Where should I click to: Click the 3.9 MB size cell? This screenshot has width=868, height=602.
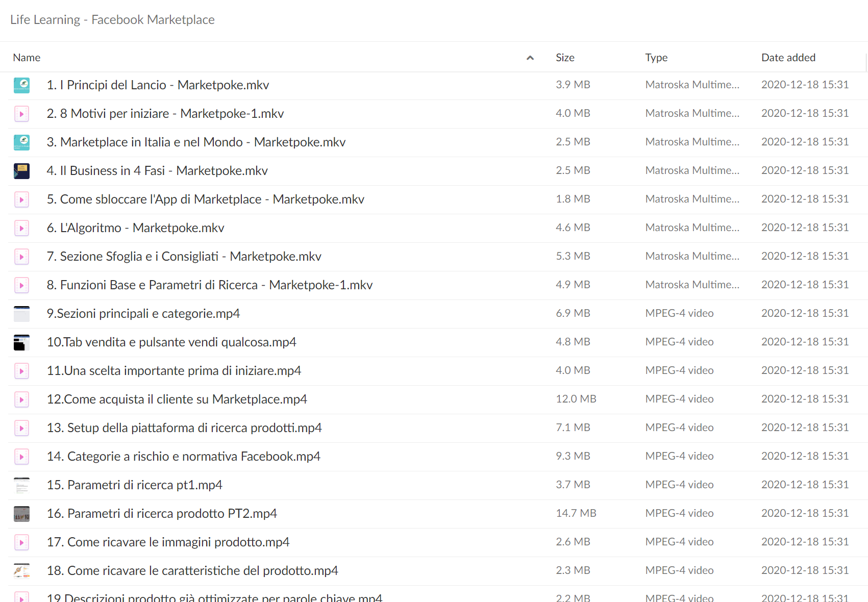(x=573, y=85)
